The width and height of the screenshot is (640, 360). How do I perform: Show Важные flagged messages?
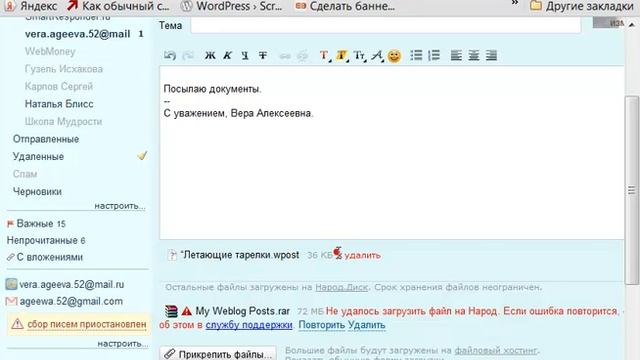coord(36,224)
